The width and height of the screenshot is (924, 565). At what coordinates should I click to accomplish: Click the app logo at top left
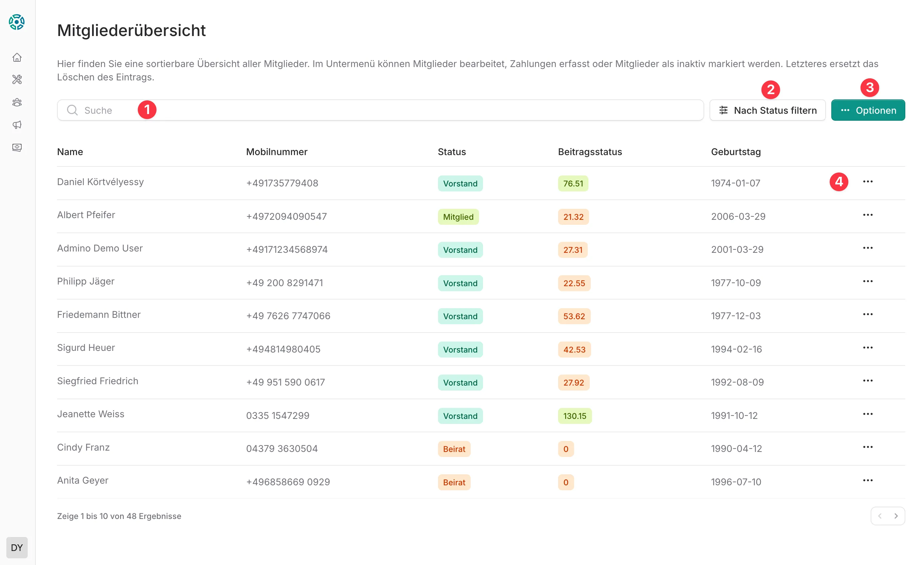[x=17, y=22]
